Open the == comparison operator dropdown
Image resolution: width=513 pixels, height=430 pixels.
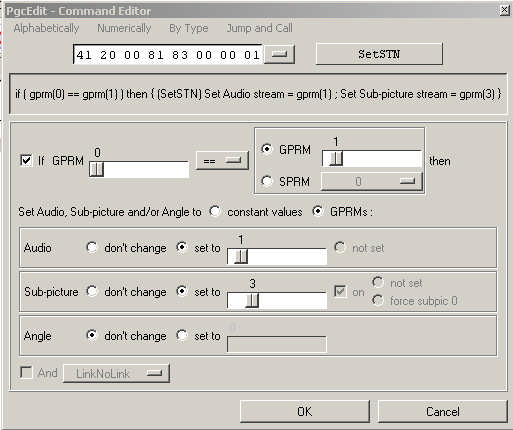[x=222, y=161]
